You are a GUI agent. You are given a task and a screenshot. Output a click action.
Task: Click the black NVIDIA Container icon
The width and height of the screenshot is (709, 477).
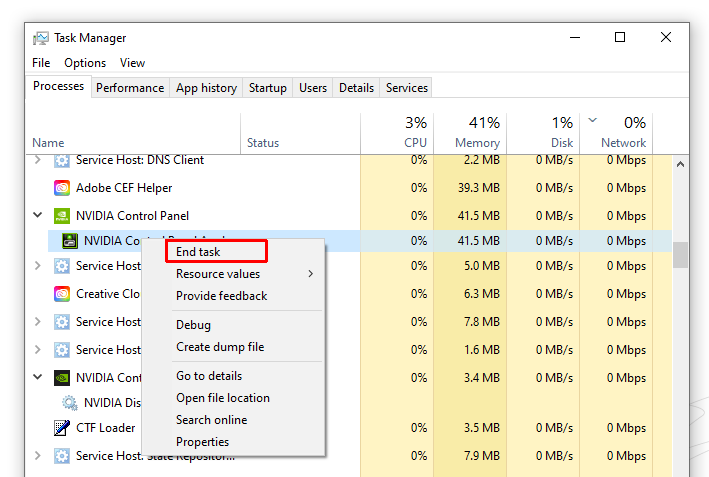[62, 378]
